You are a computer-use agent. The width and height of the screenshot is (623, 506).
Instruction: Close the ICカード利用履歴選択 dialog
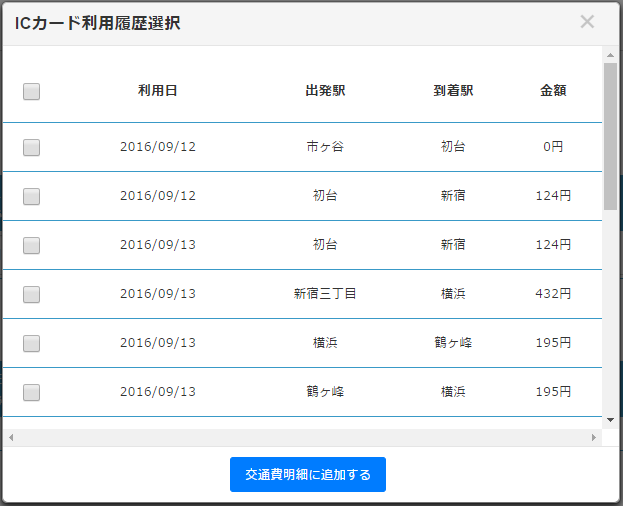pos(587,22)
